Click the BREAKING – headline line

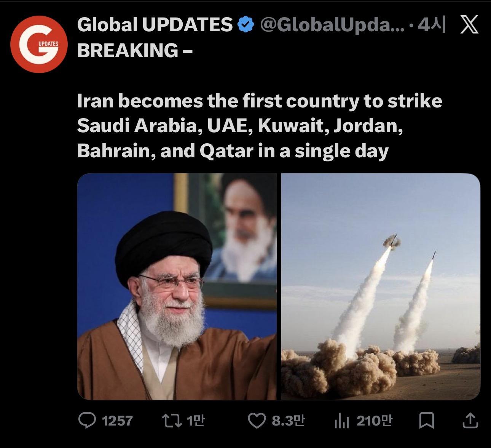135,50
